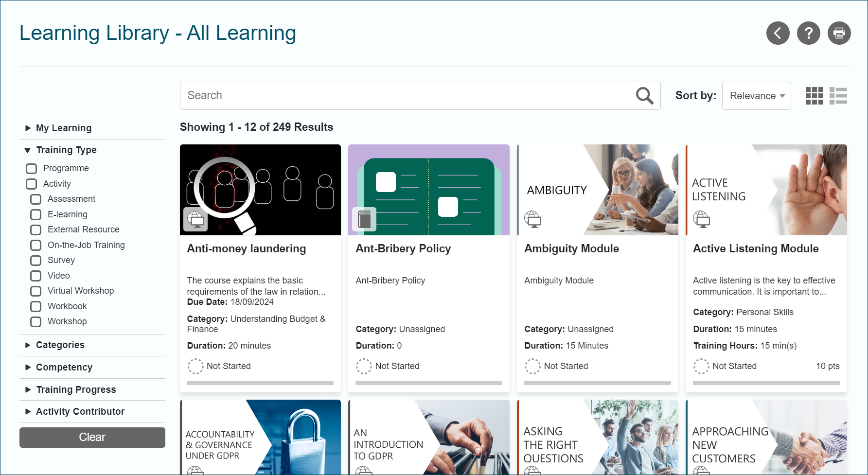Tick the Activity checkbox

(x=32, y=184)
